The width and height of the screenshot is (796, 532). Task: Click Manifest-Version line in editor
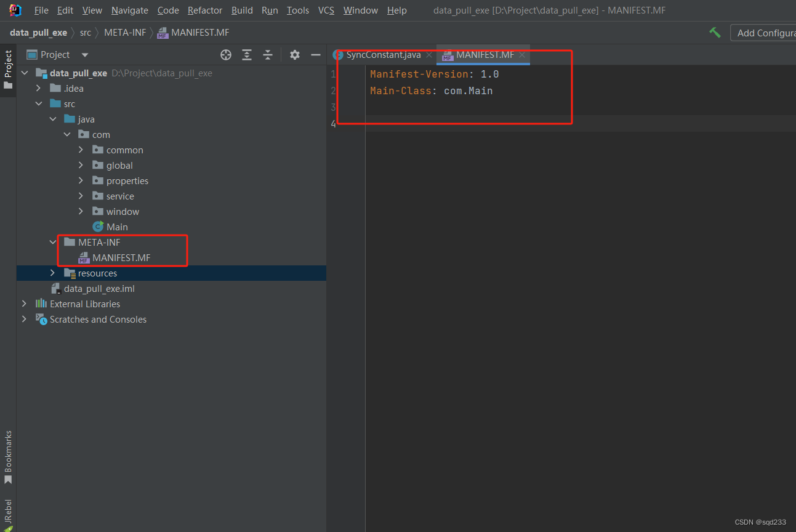pyautogui.click(x=434, y=74)
